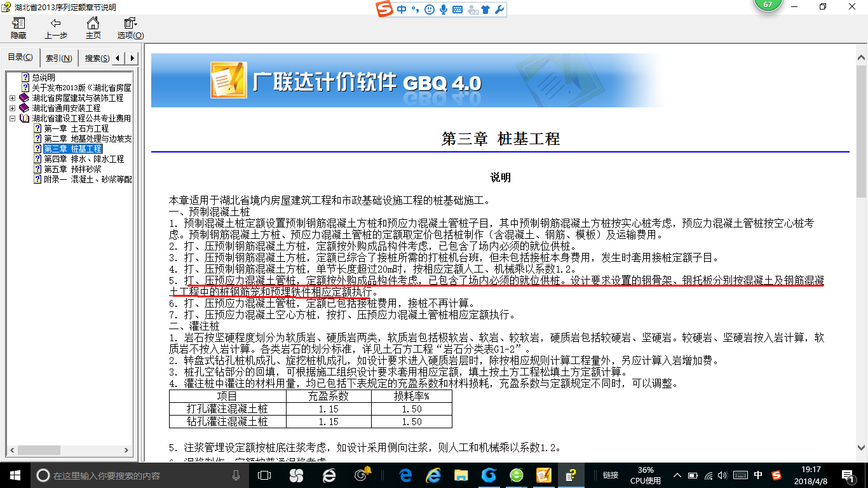Expand 湖北省房屋建筑与装饰工程 node
The height and width of the screenshot is (488, 868).
click(13, 98)
